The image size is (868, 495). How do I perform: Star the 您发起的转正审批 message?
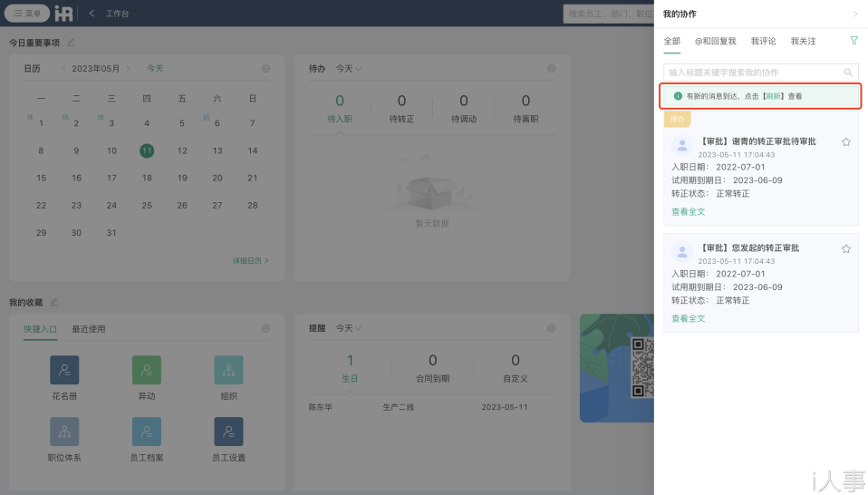[x=846, y=249]
